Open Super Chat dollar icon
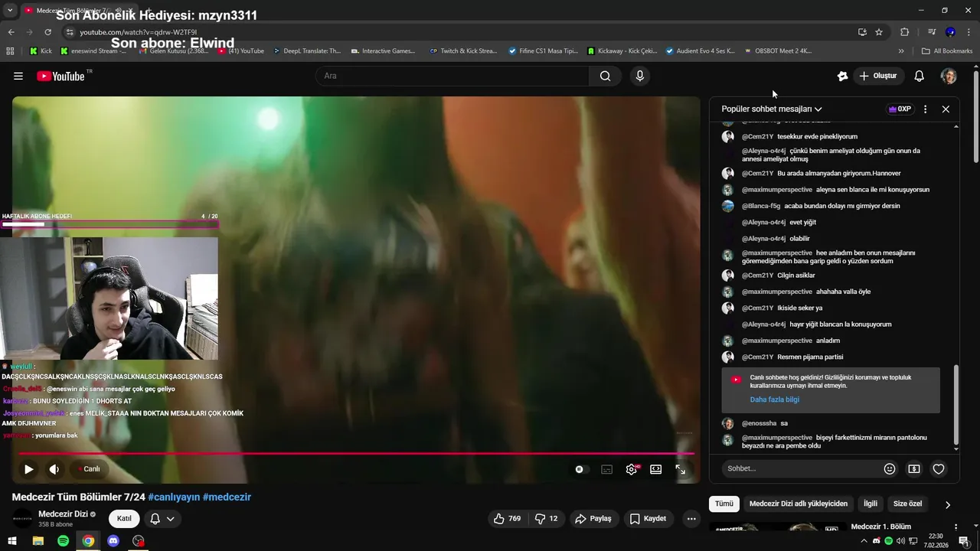Image resolution: width=980 pixels, height=551 pixels. tap(914, 468)
